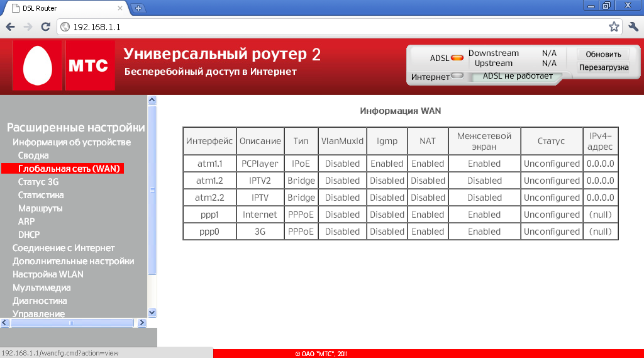Click the browser forward arrow
The image size is (644, 358).
(x=28, y=27)
